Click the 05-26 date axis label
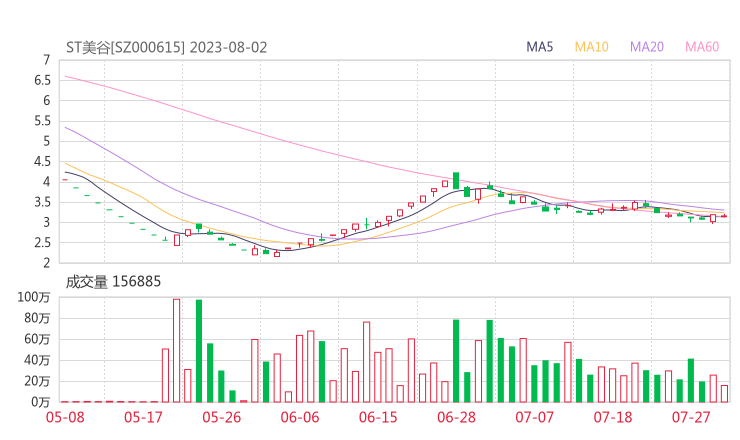Image resolution: width=740 pixels, height=440 pixels. tap(222, 417)
